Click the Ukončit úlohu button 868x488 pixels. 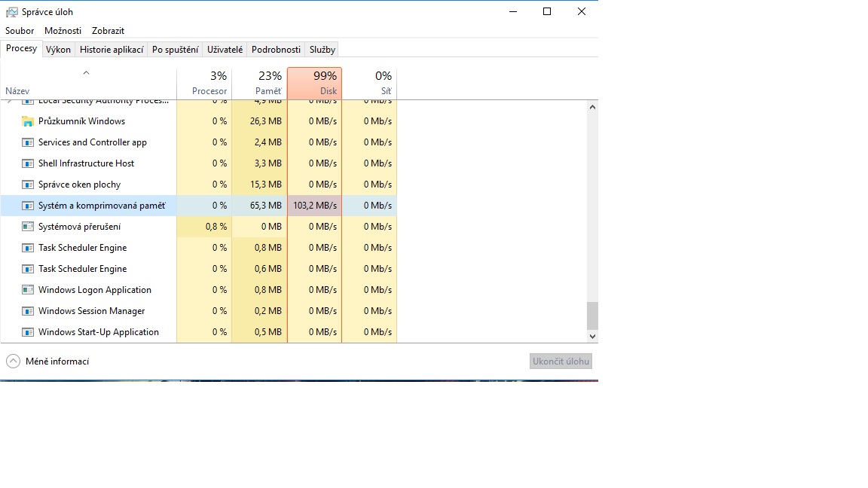[x=561, y=361]
